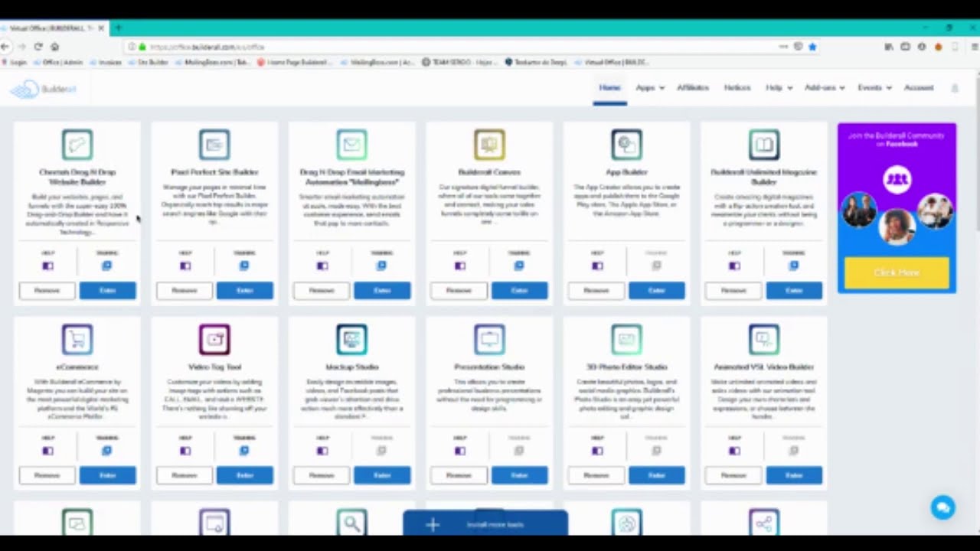Click the Presentation Studio icon
The image size is (980, 551).
[x=489, y=339]
